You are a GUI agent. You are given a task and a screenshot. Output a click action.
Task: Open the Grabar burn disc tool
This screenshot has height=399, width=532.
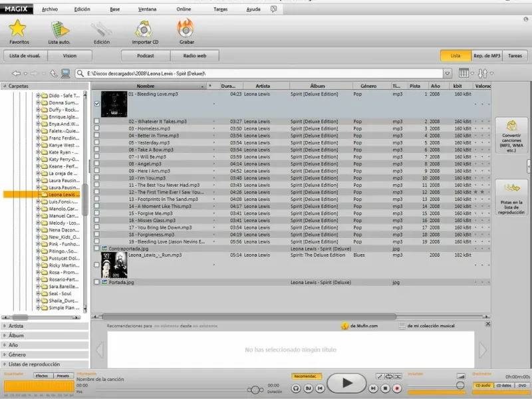[x=186, y=28]
